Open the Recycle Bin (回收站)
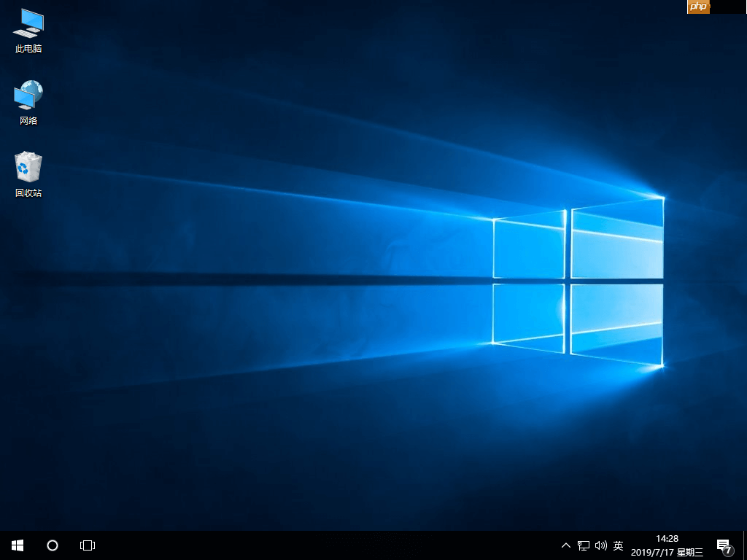The width and height of the screenshot is (747, 560). click(28, 171)
